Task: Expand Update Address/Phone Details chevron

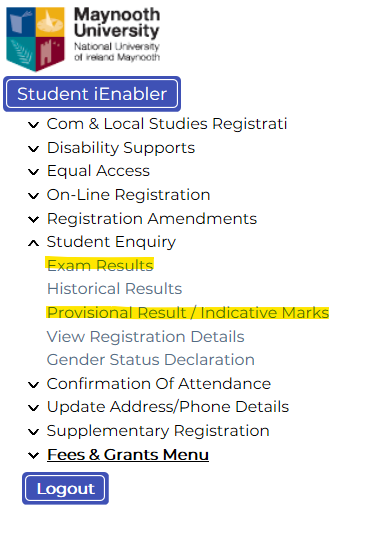Action: [x=33, y=408]
